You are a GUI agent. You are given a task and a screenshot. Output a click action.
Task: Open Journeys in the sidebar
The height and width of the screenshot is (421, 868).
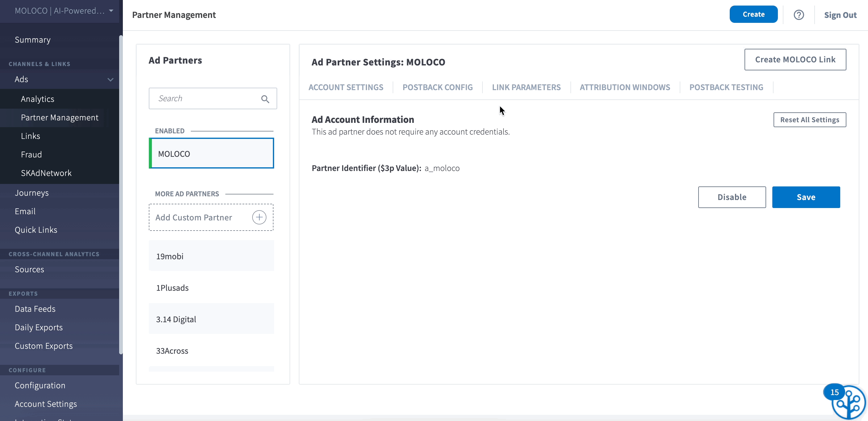32,193
